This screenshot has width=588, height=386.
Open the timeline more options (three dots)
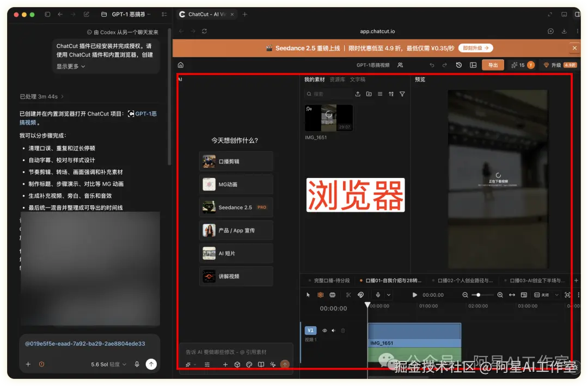[x=578, y=295]
